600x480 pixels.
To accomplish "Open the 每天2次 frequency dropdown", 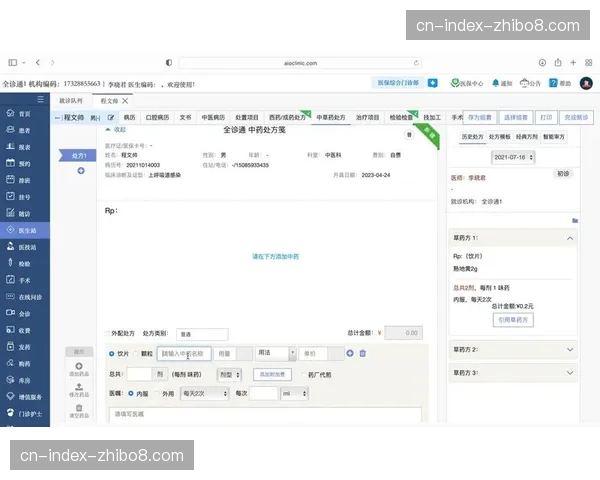I will click(205, 393).
